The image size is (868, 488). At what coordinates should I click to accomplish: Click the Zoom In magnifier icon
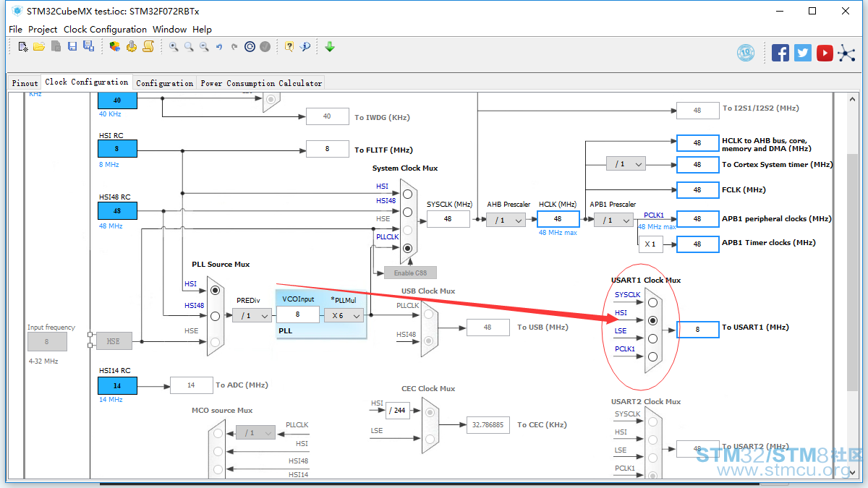(174, 46)
